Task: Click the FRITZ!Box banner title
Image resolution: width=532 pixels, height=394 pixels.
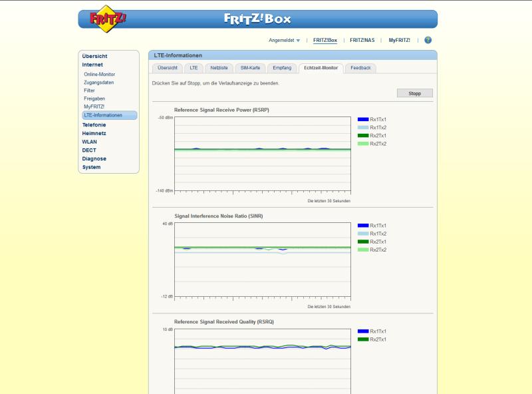Action: tap(257, 19)
